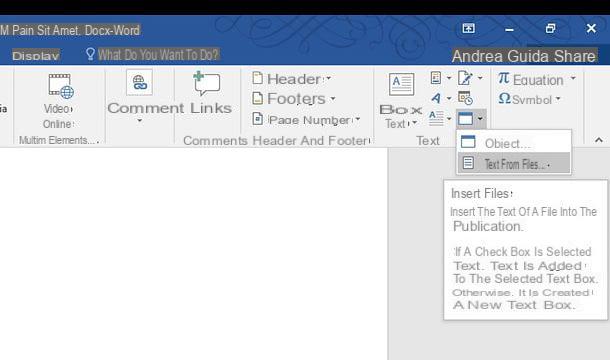Open the Footers menu
Screen dimensions: 610x360
click(293, 99)
